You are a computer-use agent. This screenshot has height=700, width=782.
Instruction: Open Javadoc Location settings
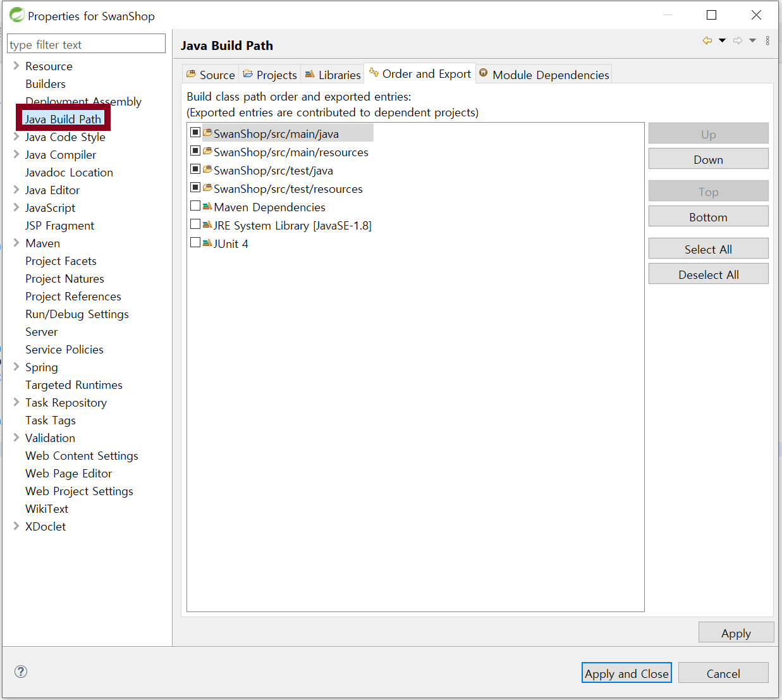tap(69, 172)
